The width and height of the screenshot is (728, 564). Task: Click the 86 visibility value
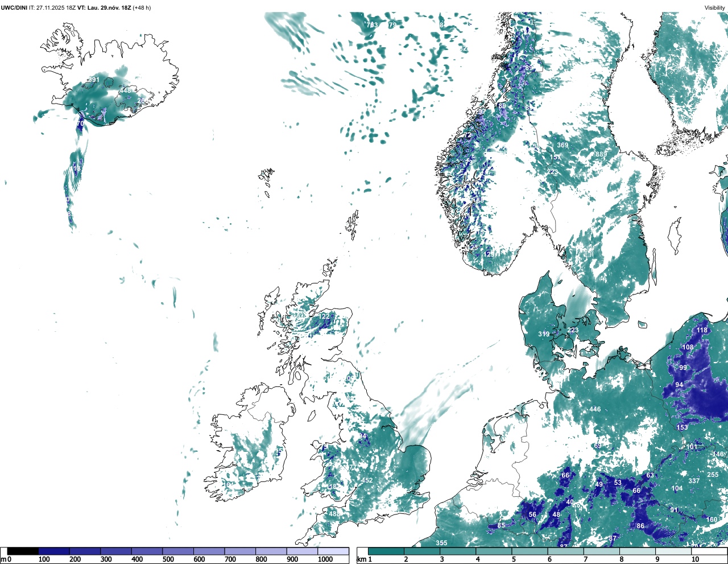click(640, 526)
